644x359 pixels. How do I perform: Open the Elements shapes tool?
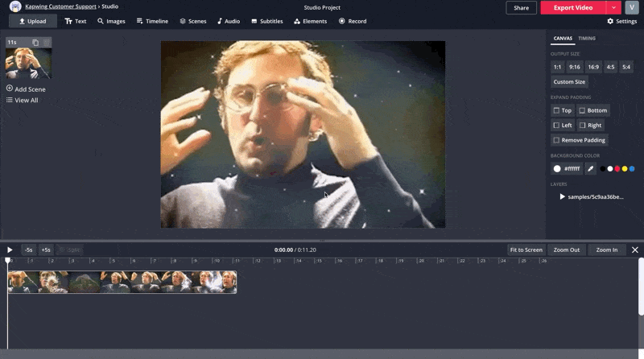point(309,21)
